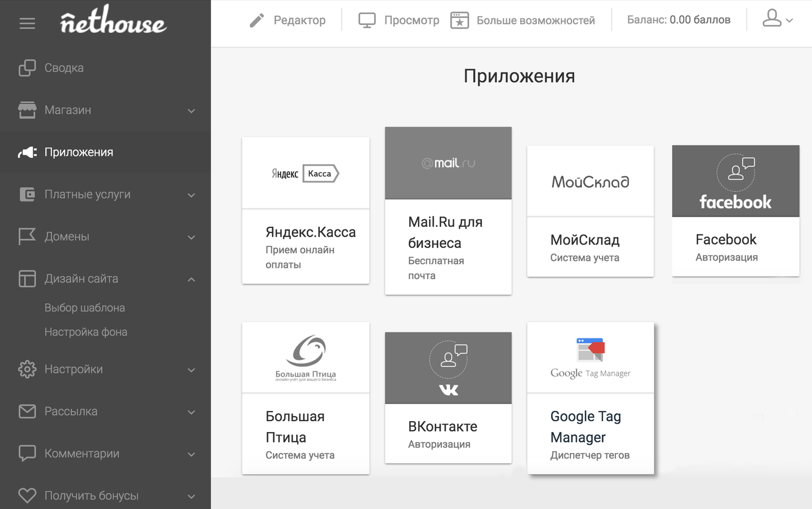The image size is (812, 509).
Task: Click the Google Tag Manager logo image
Action: click(x=590, y=358)
